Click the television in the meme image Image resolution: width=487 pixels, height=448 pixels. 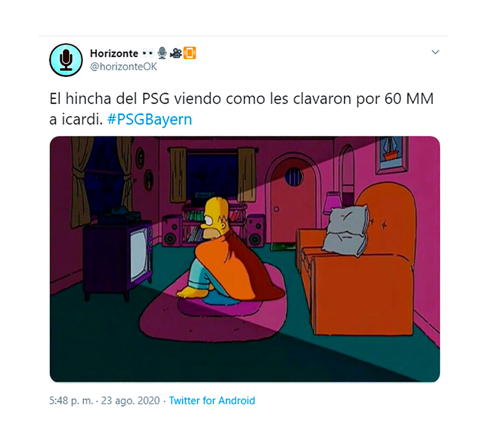(119, 259)
